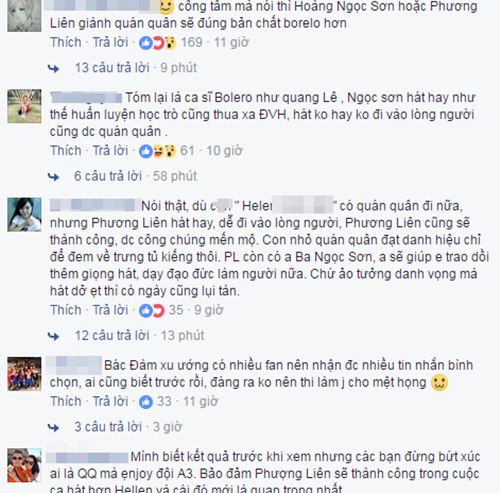
Task: Click the like icon beside 33
Action: click(146, 402)
